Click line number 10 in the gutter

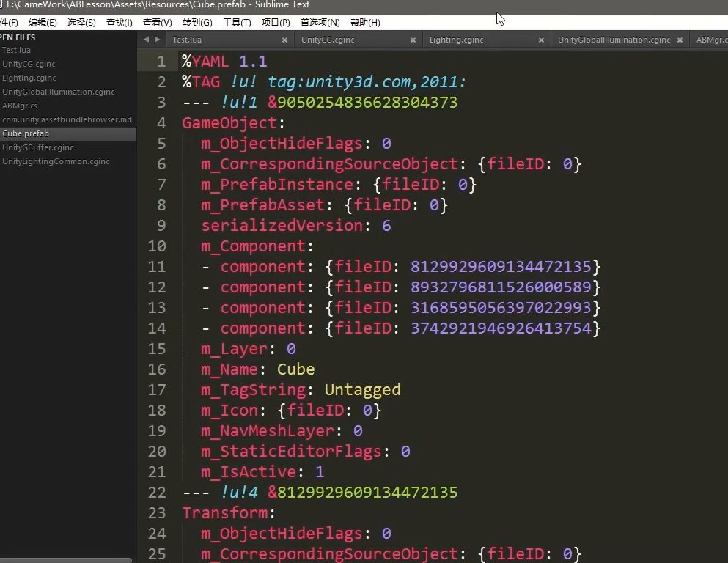coord(157,246)
